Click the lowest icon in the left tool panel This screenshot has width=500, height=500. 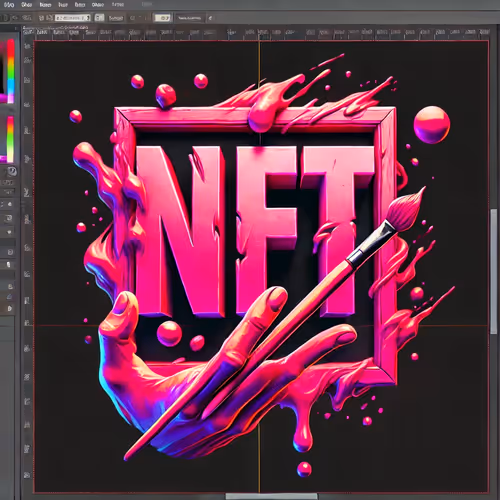tap(9, 308)
